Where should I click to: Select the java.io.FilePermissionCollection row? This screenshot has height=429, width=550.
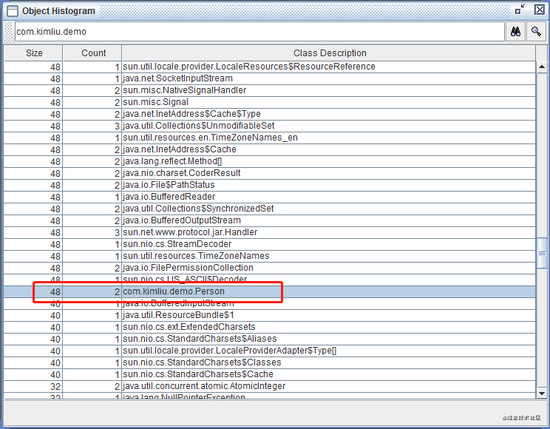click(269, 268)
